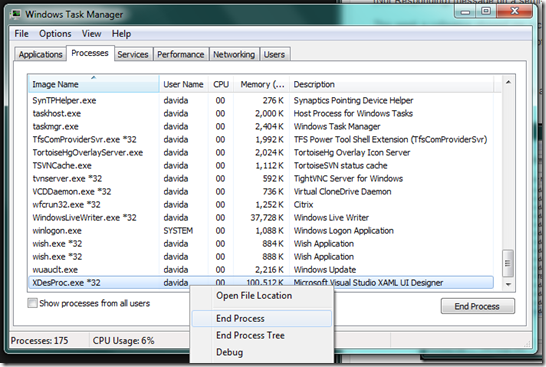The height and width of the screenshot is (367, 546).
Task: Click 'CPU Usage: 6%' in status bar
Action: (123, 341)
